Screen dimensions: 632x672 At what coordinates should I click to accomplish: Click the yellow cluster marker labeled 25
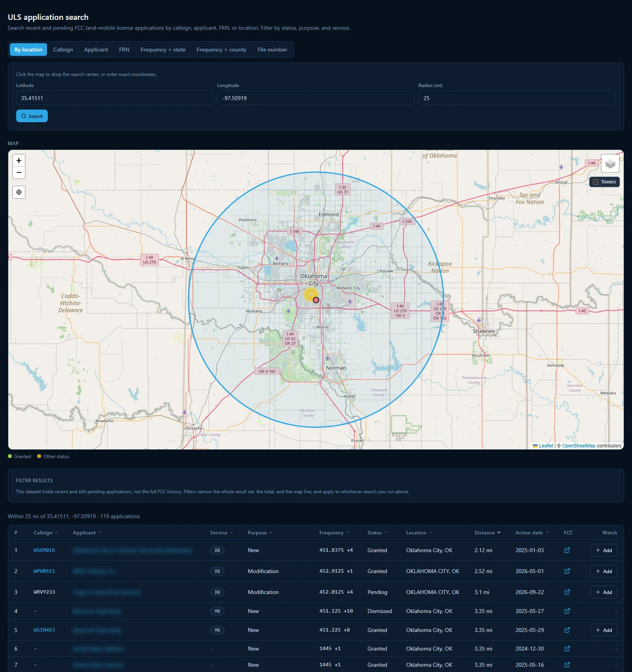[311, 294]
